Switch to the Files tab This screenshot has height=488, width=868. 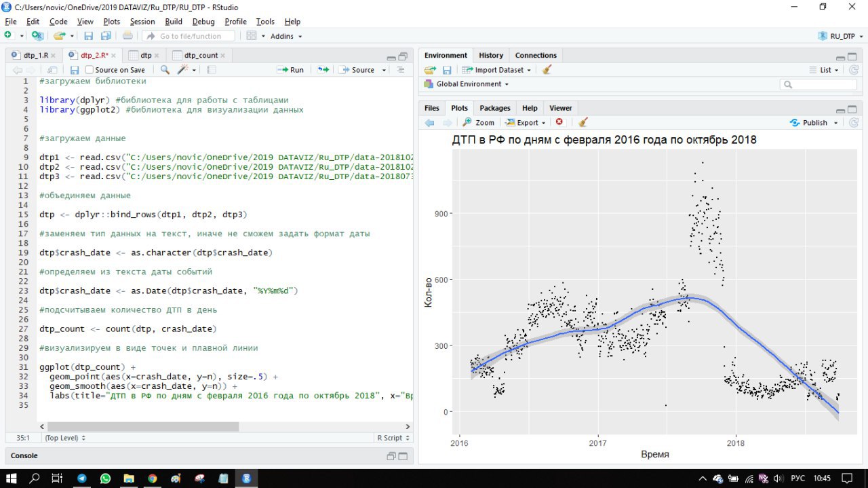tap(432, 108)
